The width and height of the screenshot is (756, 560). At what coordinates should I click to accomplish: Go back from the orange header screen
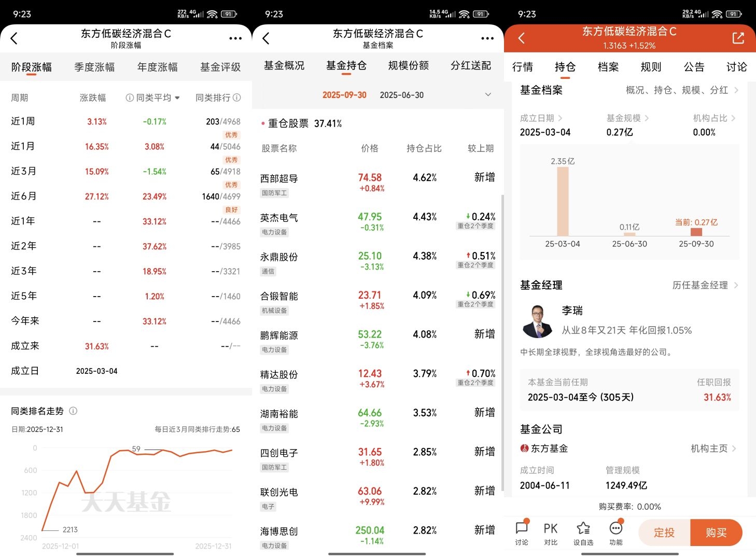[522, 38]
